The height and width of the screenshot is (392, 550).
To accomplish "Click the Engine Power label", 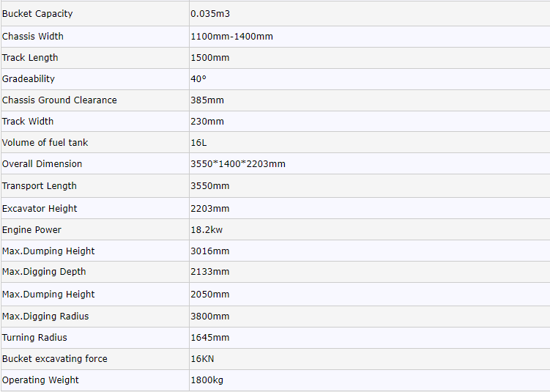I will coord(31,230).
